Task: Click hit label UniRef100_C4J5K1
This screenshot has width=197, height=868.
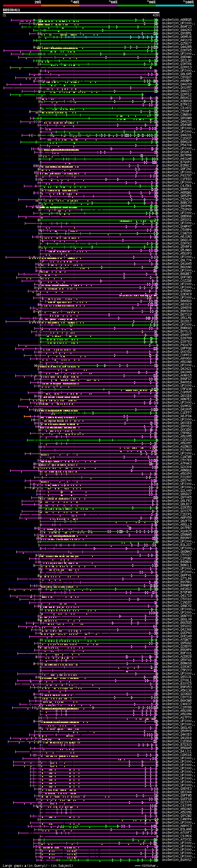Action: tap(177, 186)
